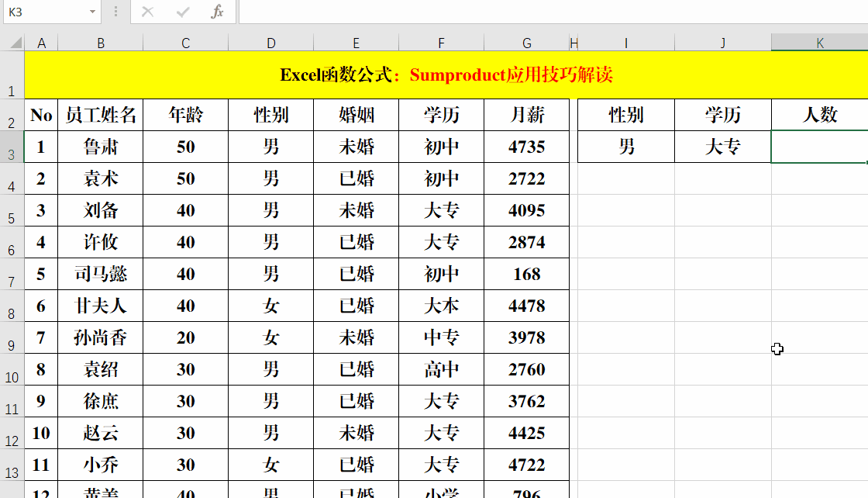Click salary cell 4735
Screen dimensions: 868x498
(526, 147)
